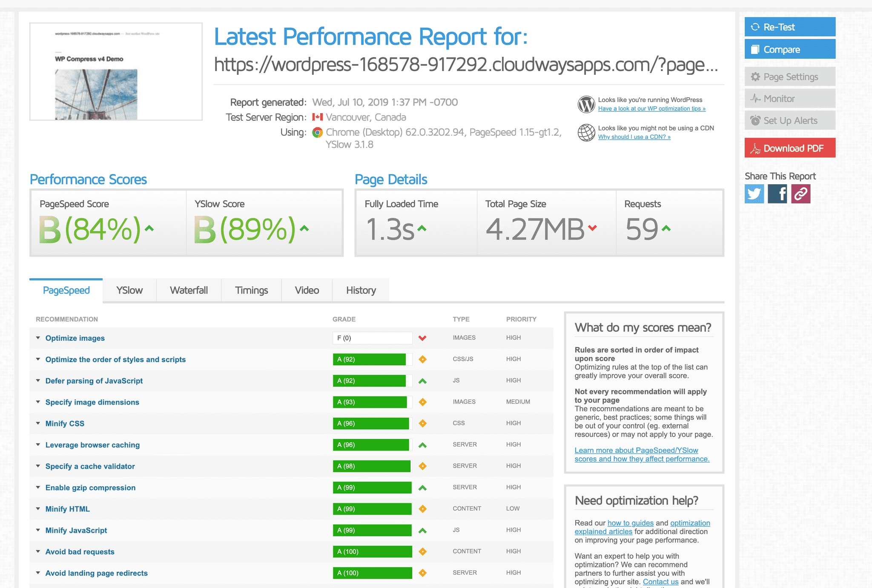Image resolution: width=872 pixels, height=588 pixels.
Task: Expand the Optimize images recommendation
Action: pyautogui.click(x=75, y=338)
